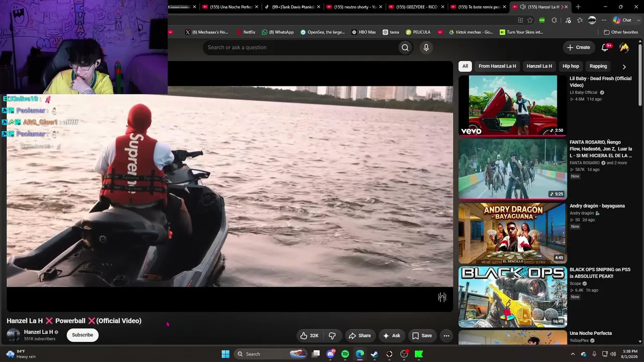Open the Create menu on YouTube
The height and width of the screenshot is (362, 644).
(579, 47)
